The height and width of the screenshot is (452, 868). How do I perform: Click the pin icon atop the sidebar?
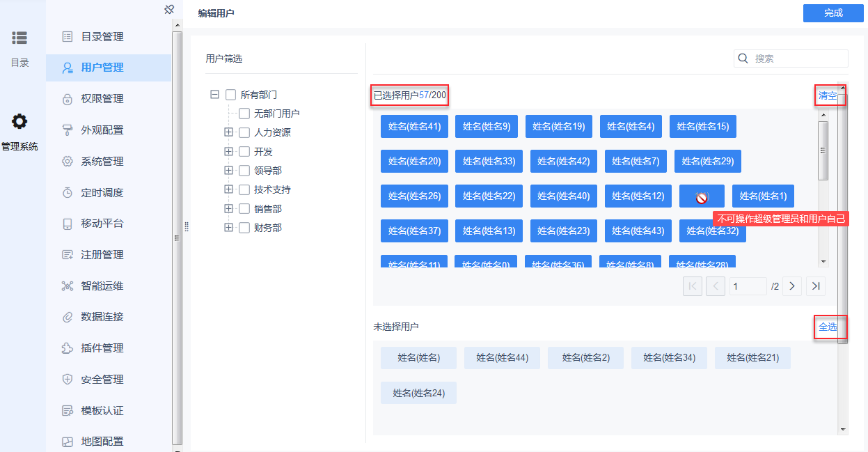[168, 10]
